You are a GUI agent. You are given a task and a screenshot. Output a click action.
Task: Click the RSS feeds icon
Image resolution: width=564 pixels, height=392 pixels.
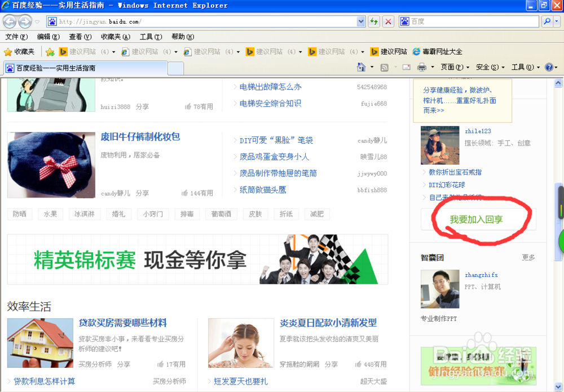tap(384, 67)
